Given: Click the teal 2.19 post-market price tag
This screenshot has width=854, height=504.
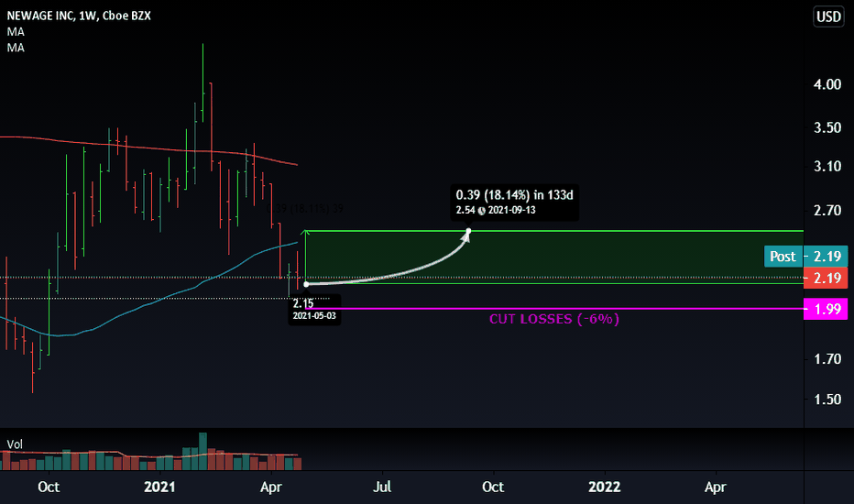Looking at the screenshot, I should [827, 256].
